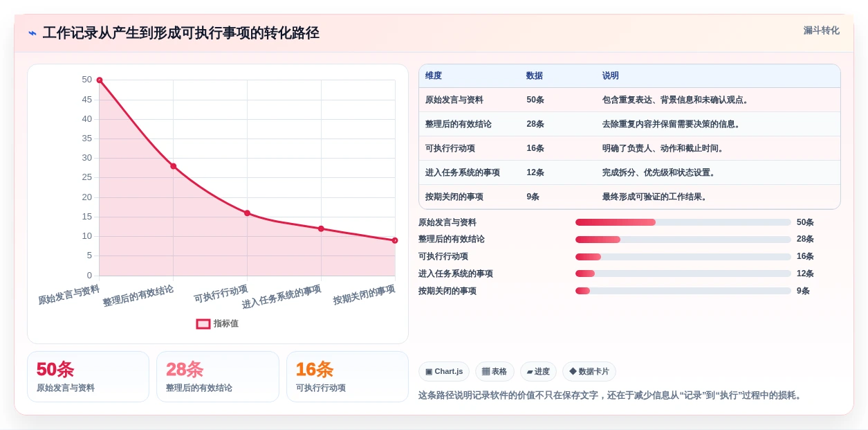Image resolution: width=868 pixels, height=430 pixels.
Task: Select the 进度 tag chip
Action: 538,372
